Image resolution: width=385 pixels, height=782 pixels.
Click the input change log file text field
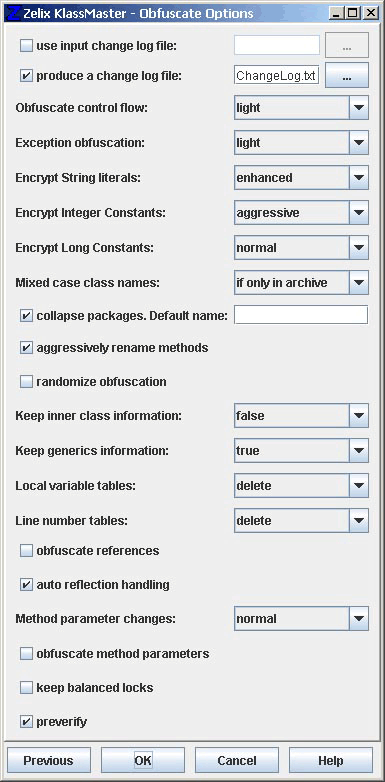click(277, 45)
